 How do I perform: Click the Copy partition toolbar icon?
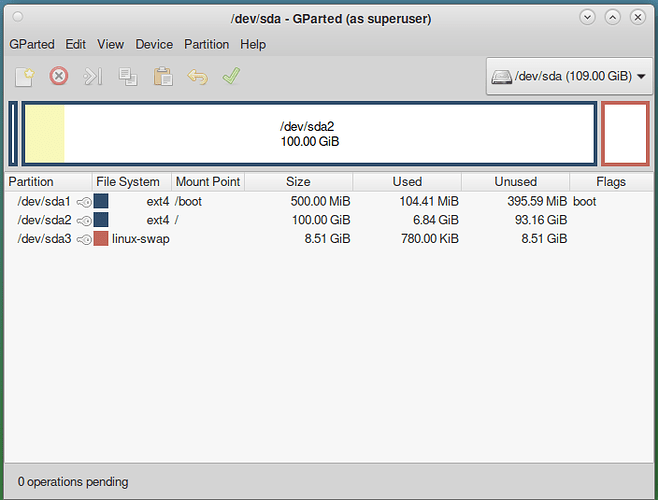click(x=128, y=77)
